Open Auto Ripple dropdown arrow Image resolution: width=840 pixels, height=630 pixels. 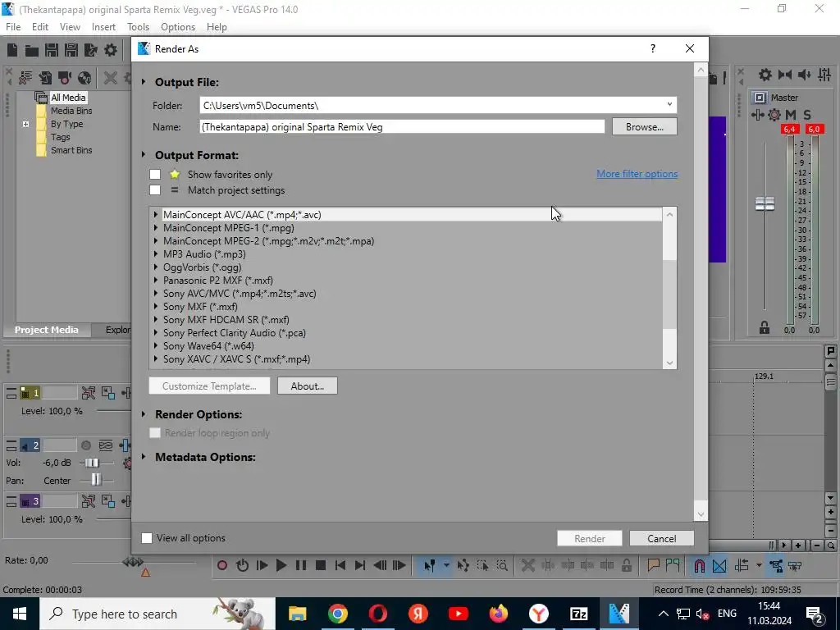coord(759,565)
